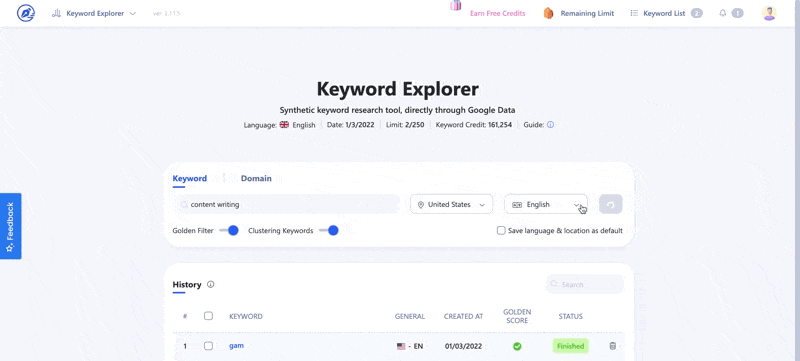This screenshot has width=800, height=361.
Task: Focus the History search field
Action: [585, 285]
